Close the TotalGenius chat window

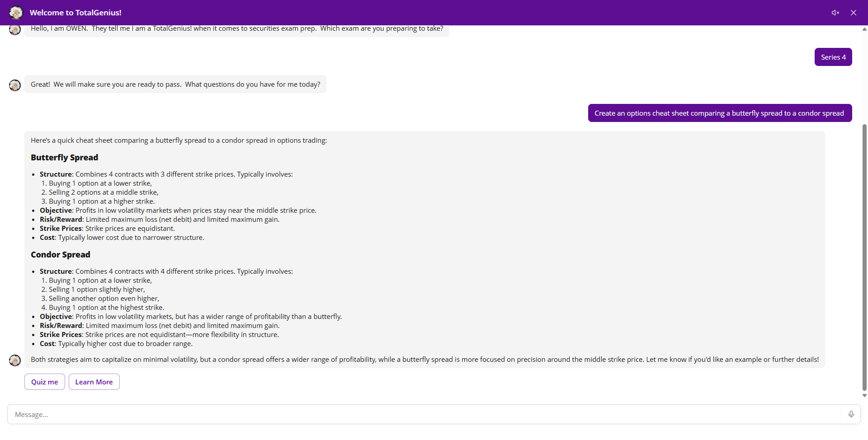854,13
